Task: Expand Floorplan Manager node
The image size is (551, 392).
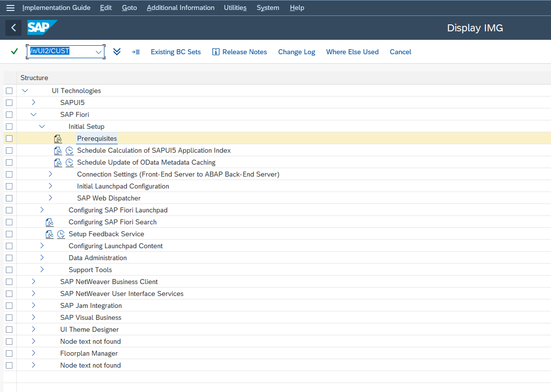Action: 33,353
